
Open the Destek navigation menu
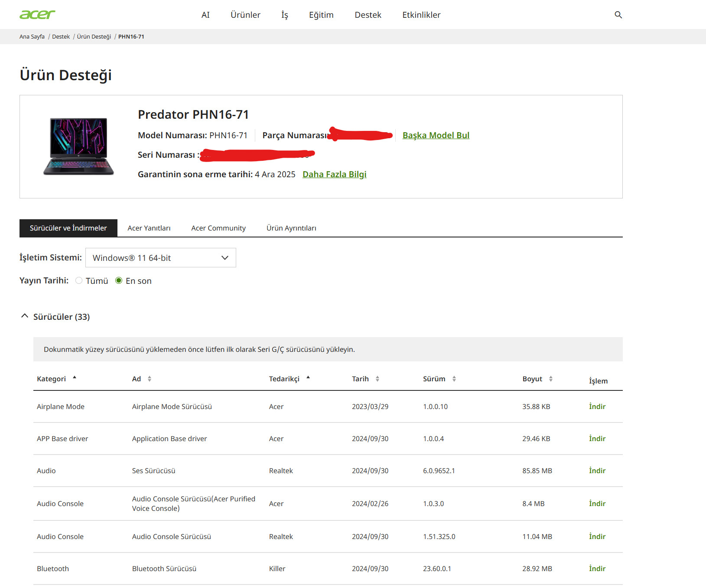click(368, 15)
